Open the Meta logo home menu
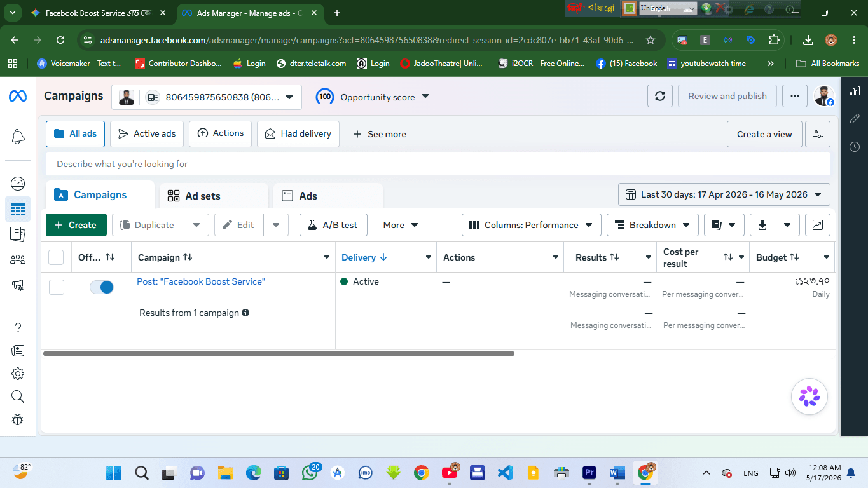Screen dimensions: 868x488 point(17,96)
